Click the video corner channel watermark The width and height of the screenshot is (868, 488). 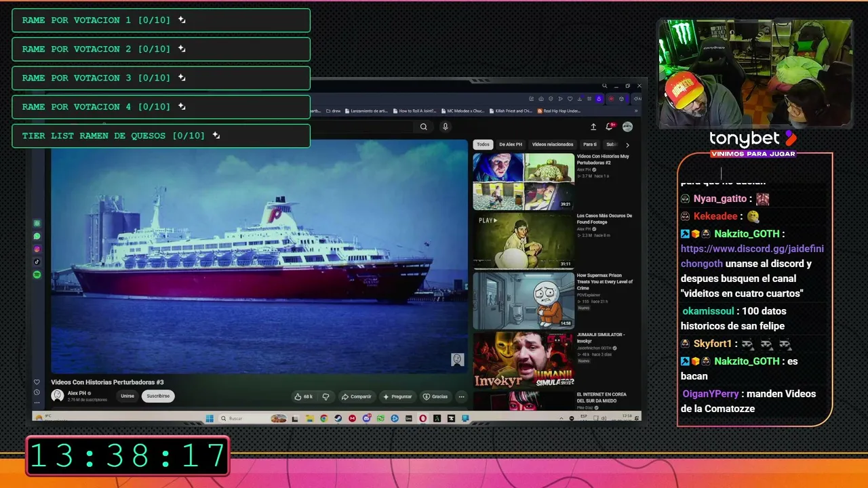(x=458, y=359)
